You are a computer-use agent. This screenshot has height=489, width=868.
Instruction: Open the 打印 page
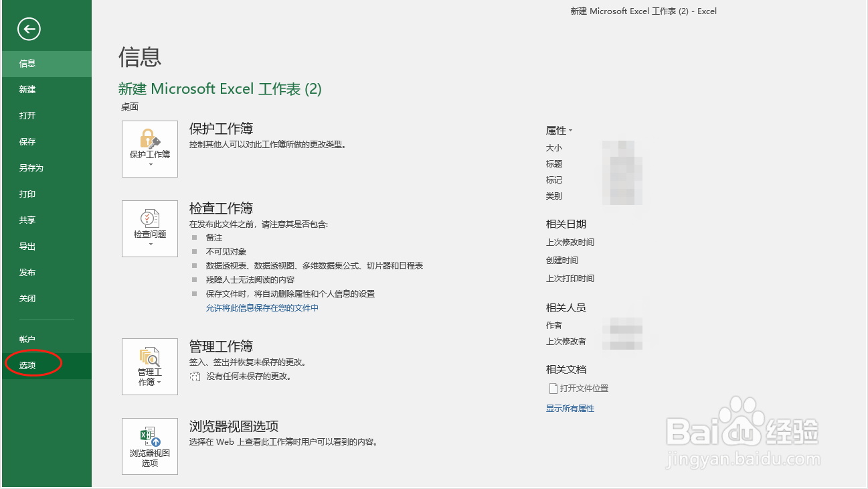tap(46, 194)
